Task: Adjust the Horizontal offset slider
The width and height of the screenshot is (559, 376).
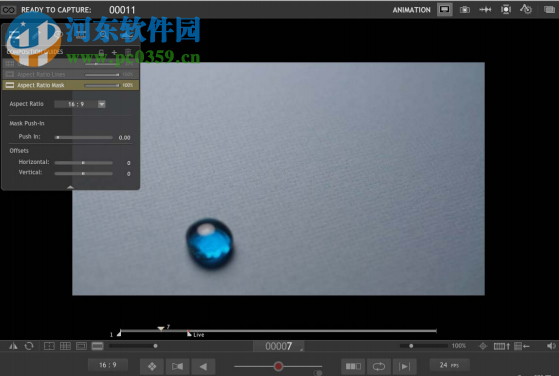Action: pos(84,163)
